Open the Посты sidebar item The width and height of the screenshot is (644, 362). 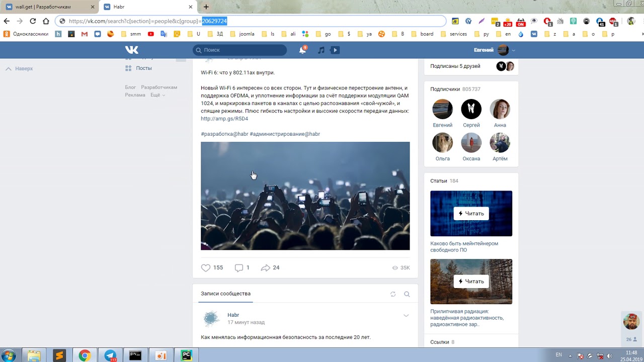143,68
